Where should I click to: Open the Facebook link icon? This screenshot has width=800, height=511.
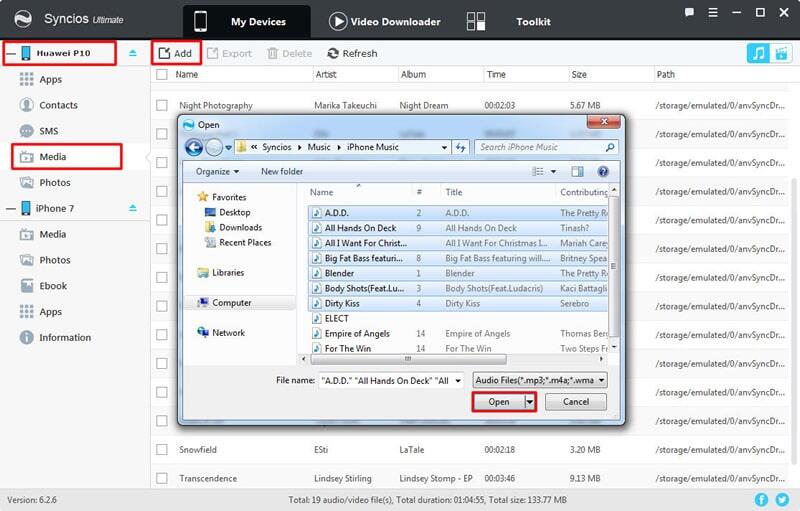[760, 499]
